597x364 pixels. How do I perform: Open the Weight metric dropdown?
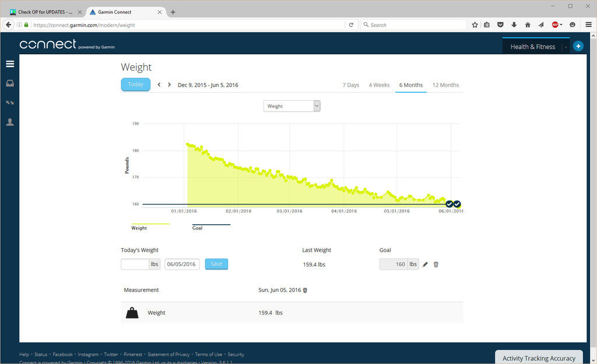292,106
